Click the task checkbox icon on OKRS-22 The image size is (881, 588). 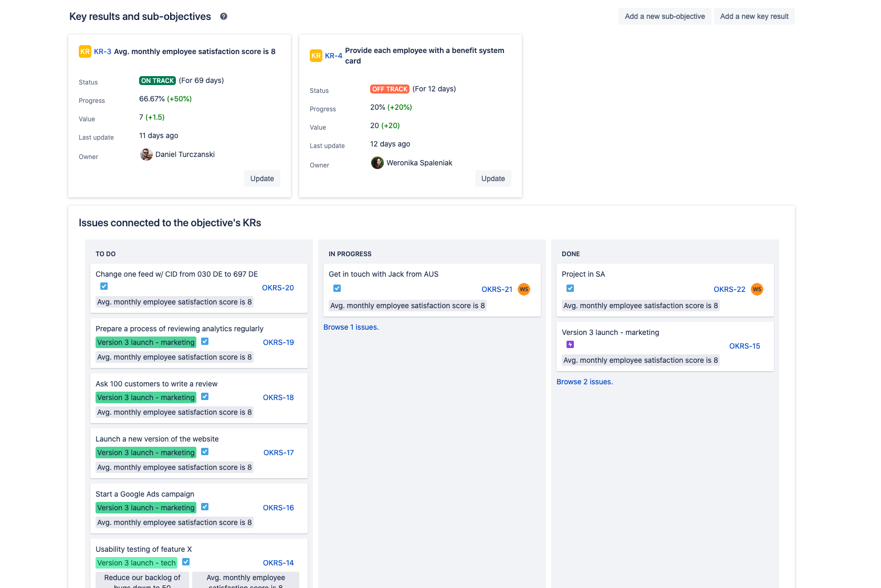tap(570, 288)
